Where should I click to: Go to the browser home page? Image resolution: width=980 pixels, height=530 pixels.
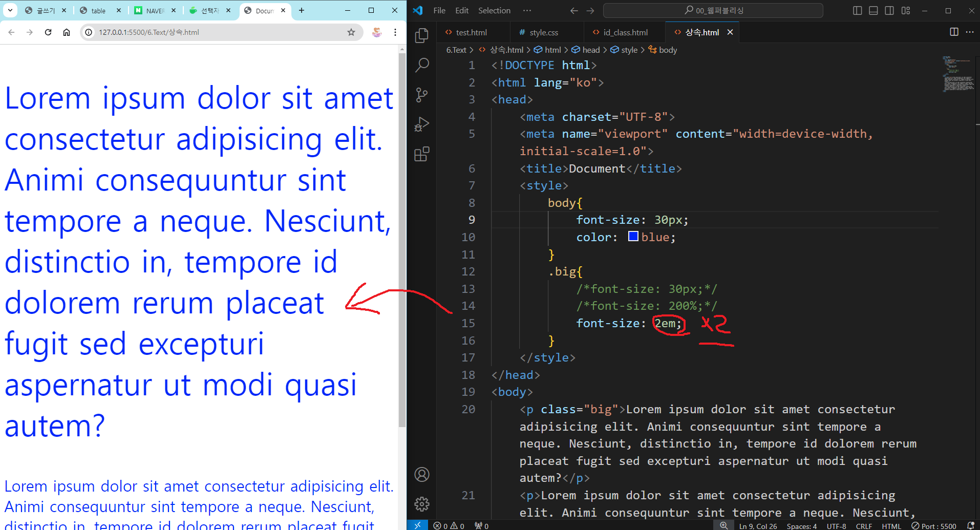pyautogui.click(x=67, y=32)
